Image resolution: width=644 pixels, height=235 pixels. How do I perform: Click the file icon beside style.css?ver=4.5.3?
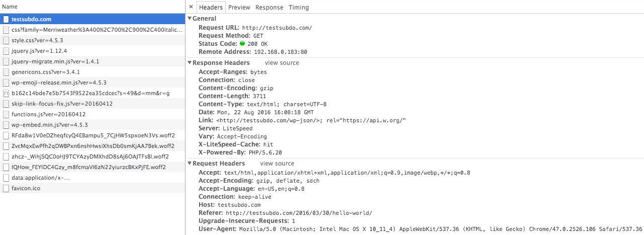coord(6,40)
